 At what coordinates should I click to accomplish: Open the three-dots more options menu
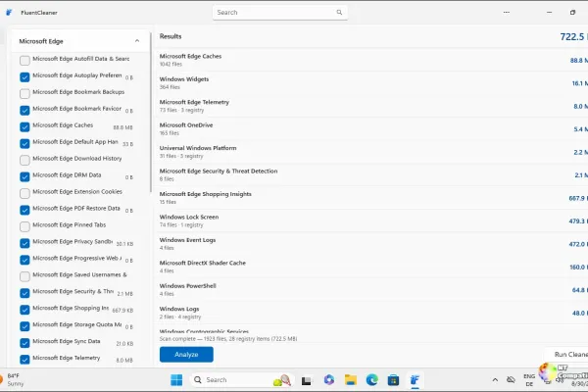(507, 13)
